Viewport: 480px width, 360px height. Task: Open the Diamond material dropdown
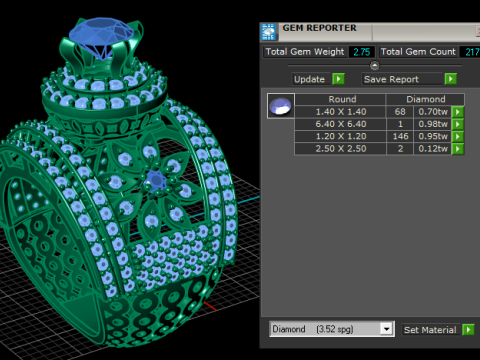coord(387,329)
